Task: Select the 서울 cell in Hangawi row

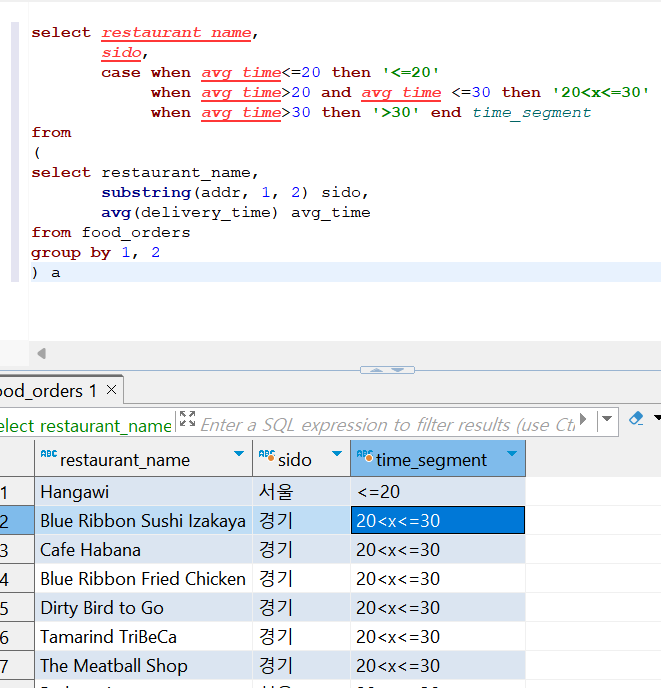Action: tap(302, 492)
